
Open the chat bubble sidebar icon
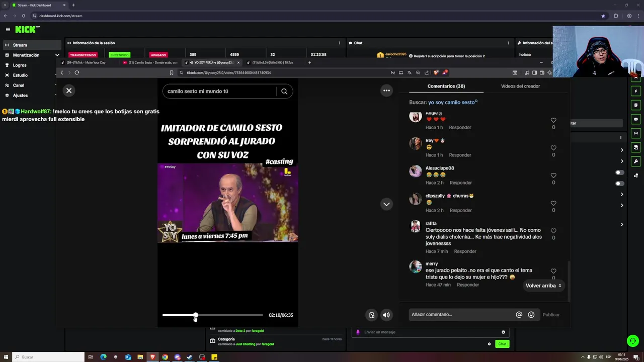tap(636, 119)
